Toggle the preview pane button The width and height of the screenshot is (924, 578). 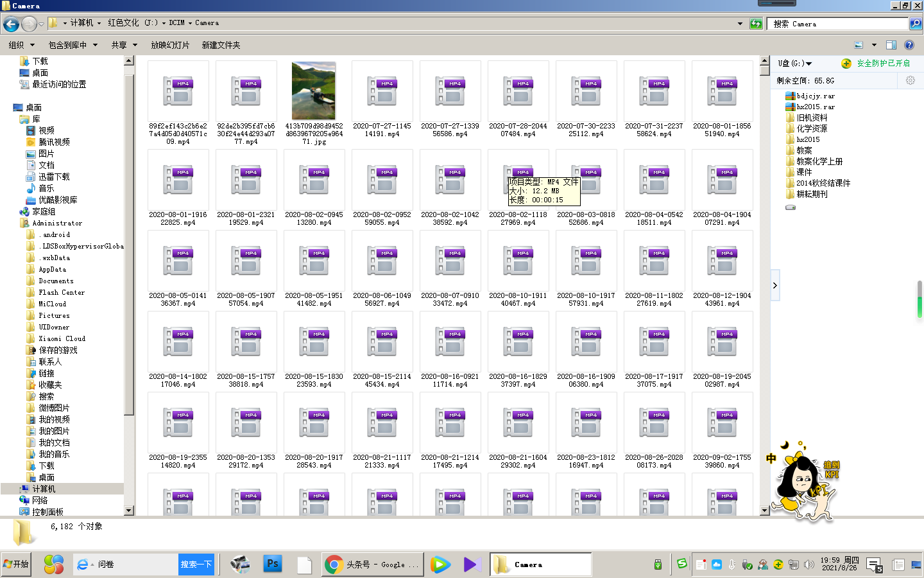[891, 45]
